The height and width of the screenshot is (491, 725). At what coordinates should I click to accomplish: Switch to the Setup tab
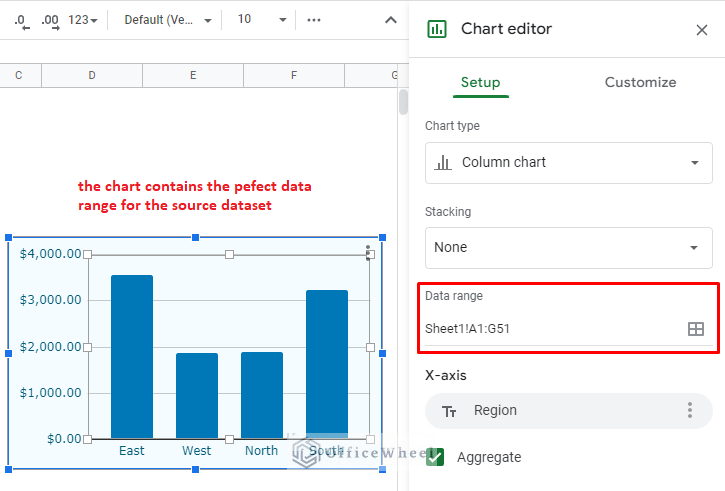tap(480, 82)
